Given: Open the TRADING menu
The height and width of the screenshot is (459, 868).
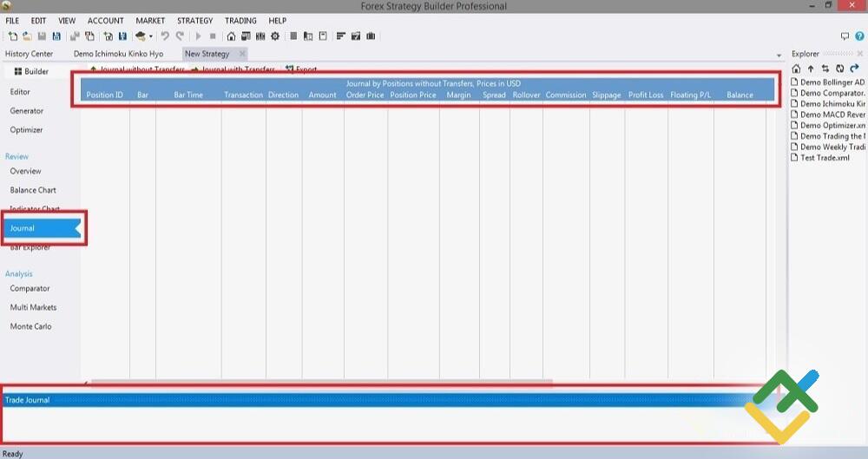Looking at the screenshot, I should click(x=240, y=21).
